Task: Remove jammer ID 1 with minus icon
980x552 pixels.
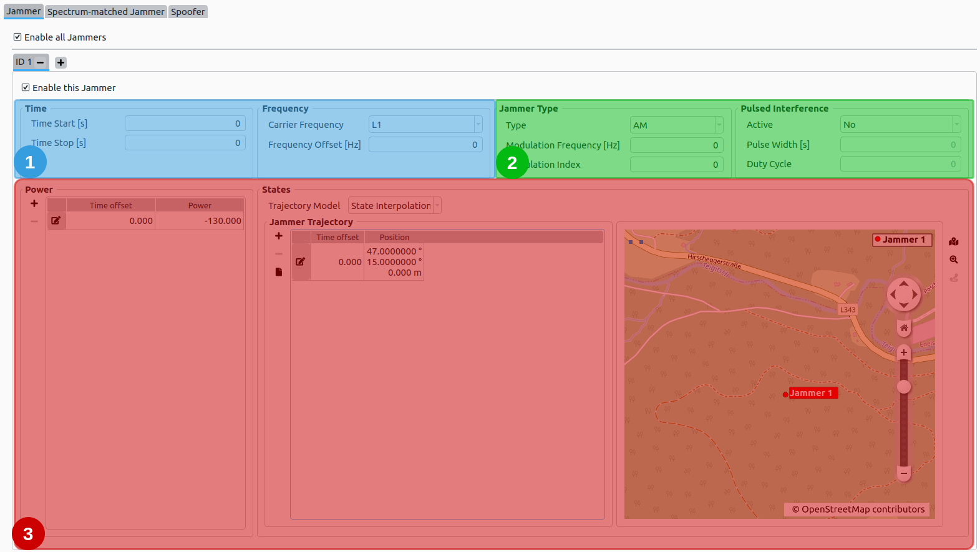Action: pyautogui.click(x=41, y=62)
